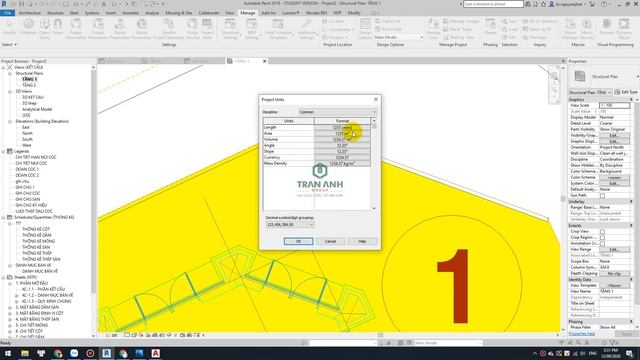Open Panel Schedule Templates tool

278,28
